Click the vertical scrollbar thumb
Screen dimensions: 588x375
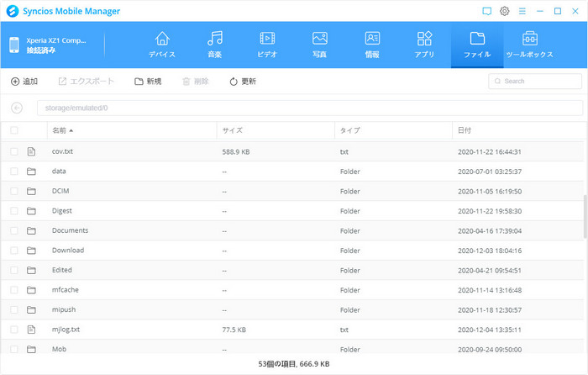click(585, 217)
